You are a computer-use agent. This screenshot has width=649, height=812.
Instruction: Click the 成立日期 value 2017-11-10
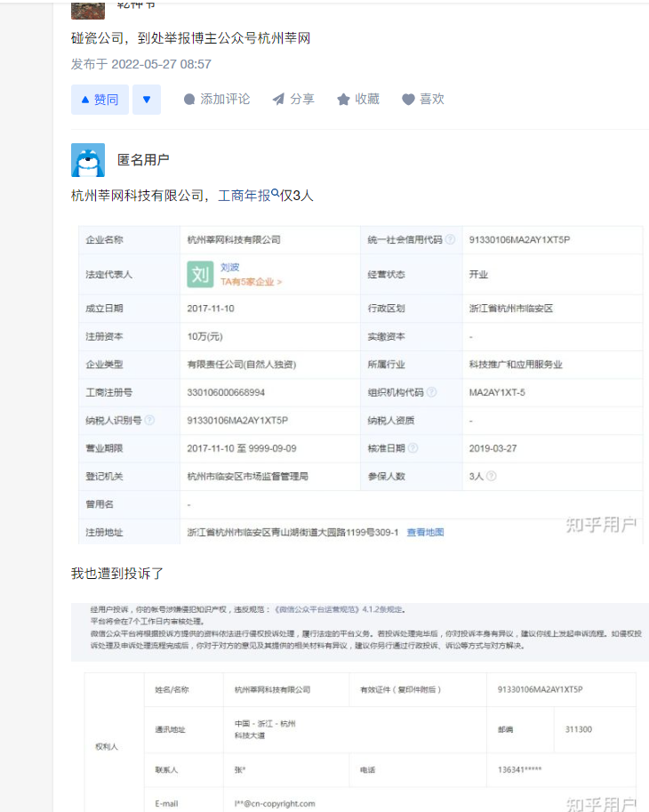211,309
